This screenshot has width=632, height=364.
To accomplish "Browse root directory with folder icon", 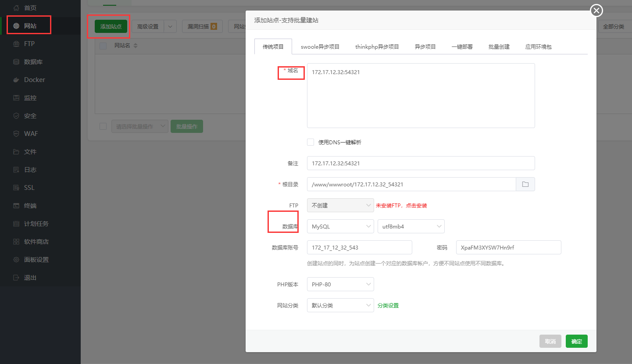I will (525, 184).
